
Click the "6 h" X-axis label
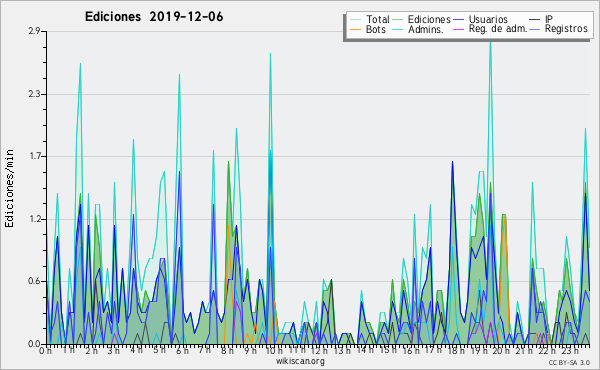[182, 350]
